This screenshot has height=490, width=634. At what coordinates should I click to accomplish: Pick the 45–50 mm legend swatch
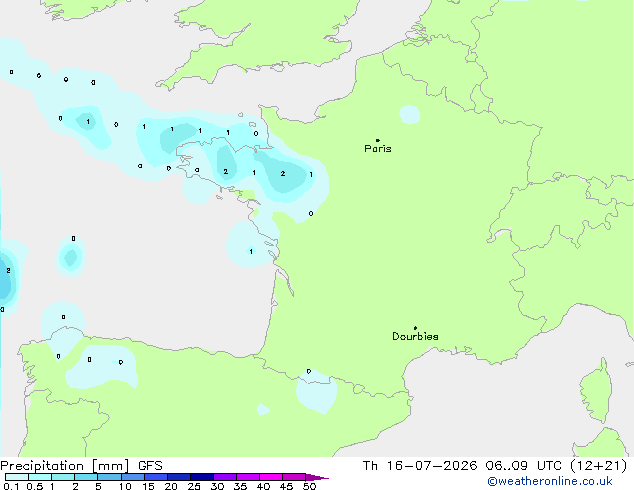tap(294, 477)
